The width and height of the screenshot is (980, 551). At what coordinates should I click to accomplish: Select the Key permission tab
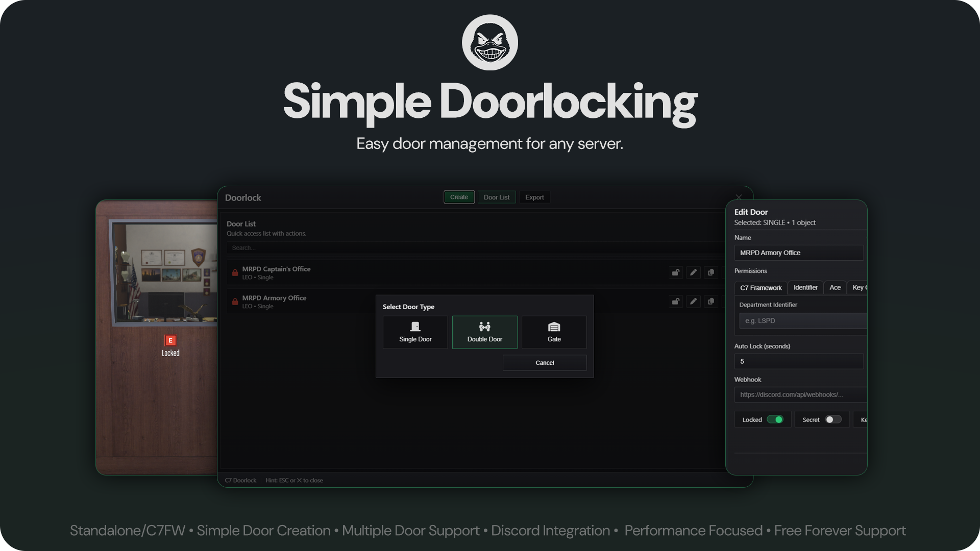[x=858, y=288]
